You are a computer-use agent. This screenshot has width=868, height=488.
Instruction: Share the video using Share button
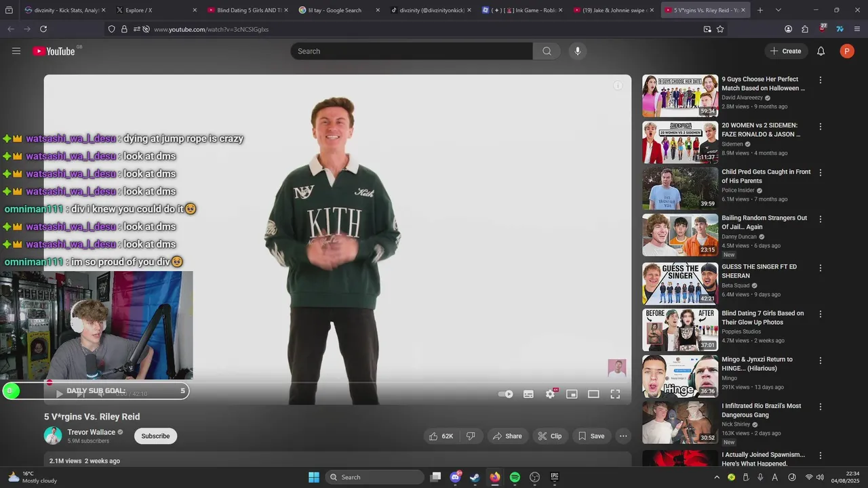(x=507, y=436)
